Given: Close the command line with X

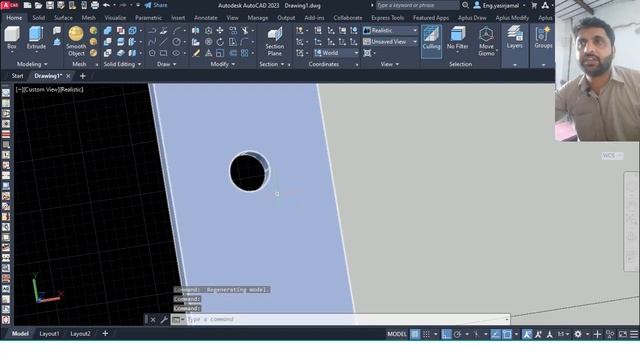Looking at the screenshot, I should pos(153,320).
